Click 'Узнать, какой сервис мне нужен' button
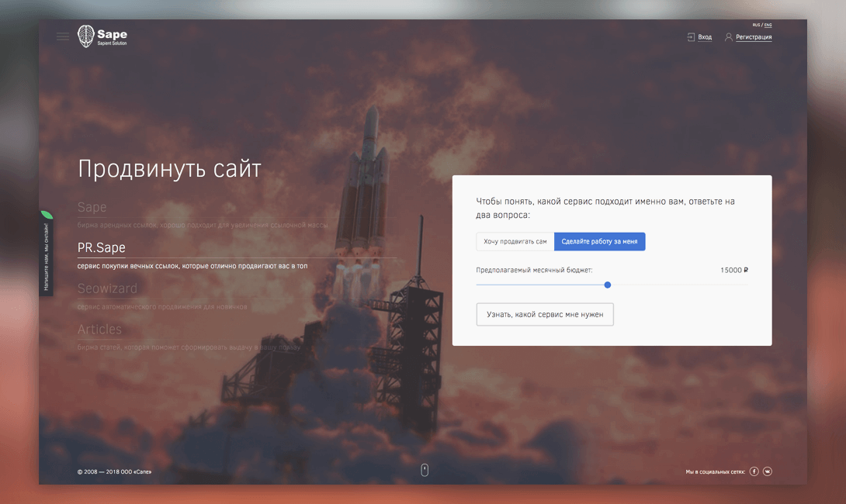 (545, 314)
